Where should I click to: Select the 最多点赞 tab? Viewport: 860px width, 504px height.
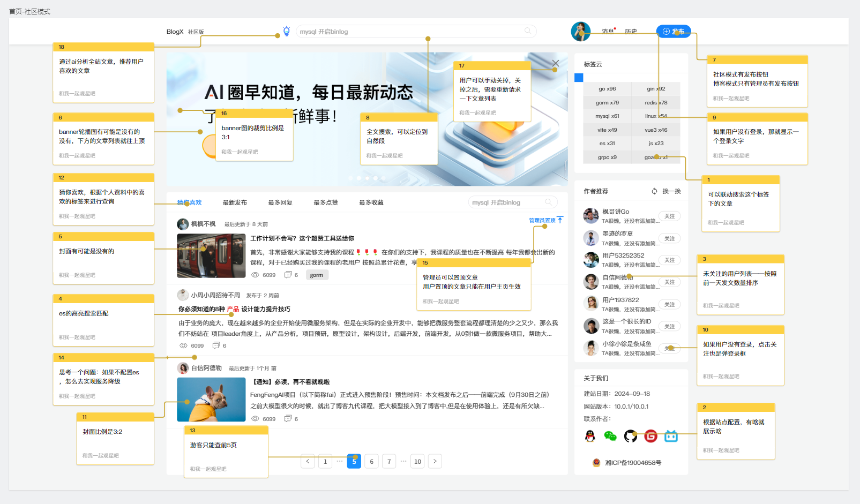pyautogui.click(x=326, y=202)
